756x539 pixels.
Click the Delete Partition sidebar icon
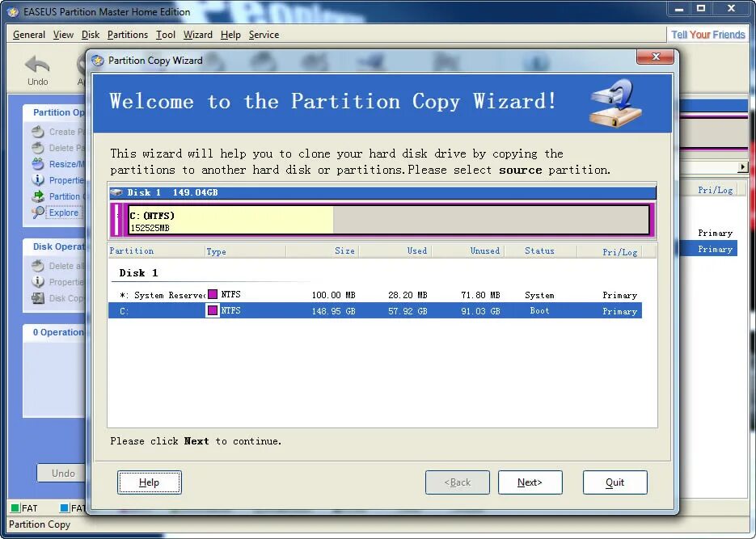[x=38, y=147]
